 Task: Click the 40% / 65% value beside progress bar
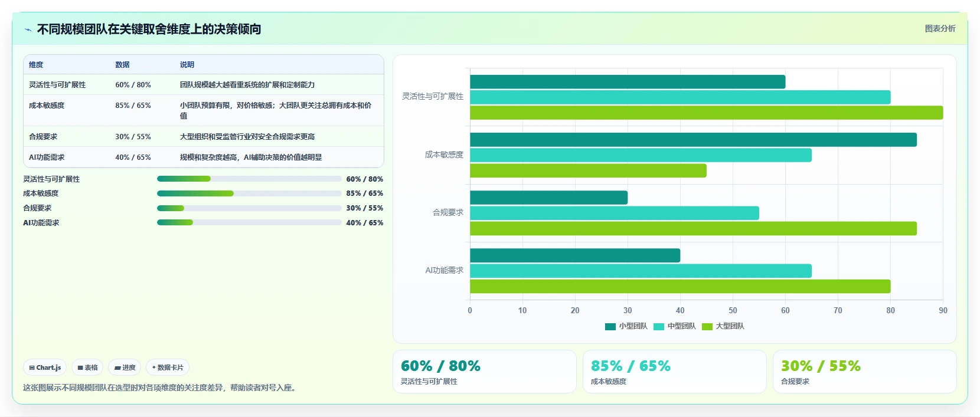tap(365, 223)
